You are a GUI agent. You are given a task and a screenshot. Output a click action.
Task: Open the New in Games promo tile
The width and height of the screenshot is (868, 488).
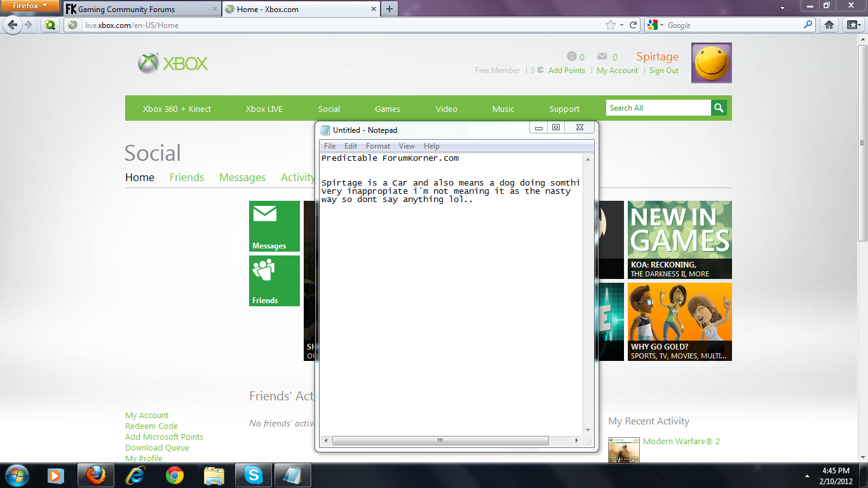pyautogui.click(x=680, y=240)
